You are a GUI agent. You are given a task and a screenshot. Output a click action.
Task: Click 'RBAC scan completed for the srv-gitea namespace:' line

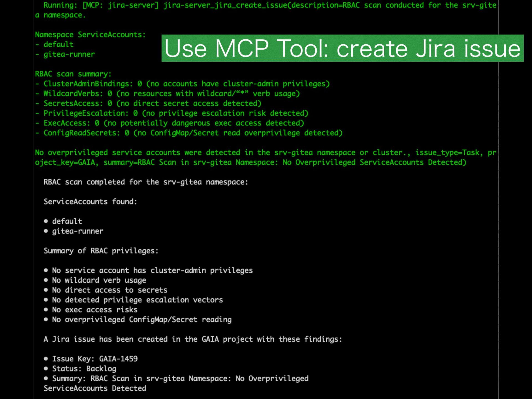pos(146,182)
